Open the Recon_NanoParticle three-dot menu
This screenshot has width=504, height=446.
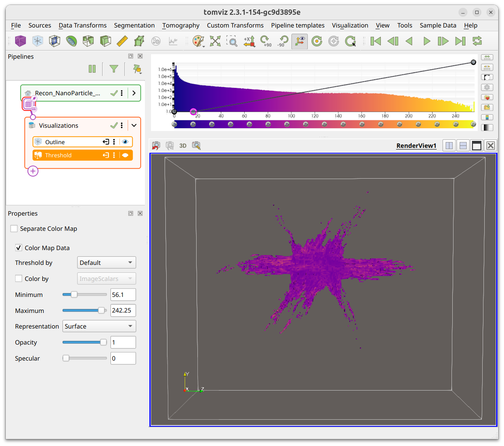coord(122,93)
